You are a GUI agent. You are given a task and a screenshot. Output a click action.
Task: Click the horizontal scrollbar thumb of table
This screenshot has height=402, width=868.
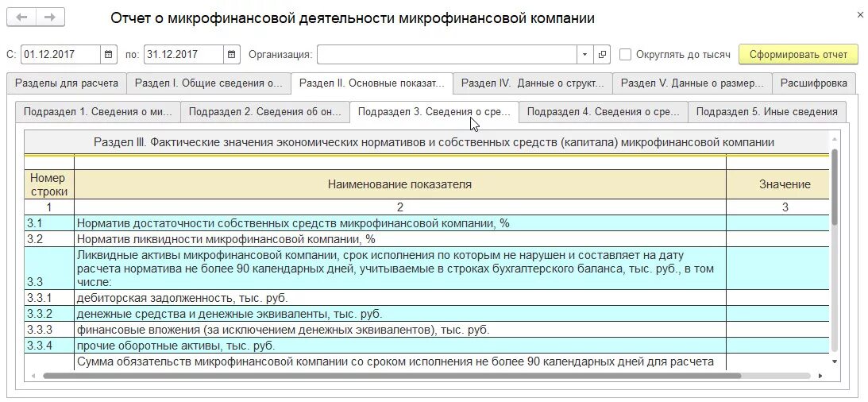tap(392, 376)
